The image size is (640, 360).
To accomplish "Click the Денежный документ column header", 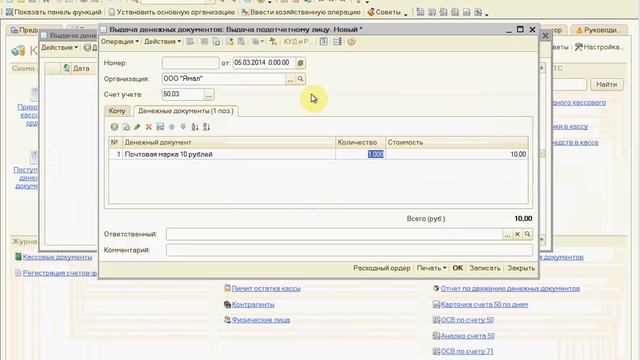I will (x=229, y=142).
